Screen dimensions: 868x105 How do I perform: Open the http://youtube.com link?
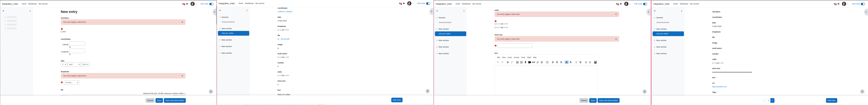719,87
